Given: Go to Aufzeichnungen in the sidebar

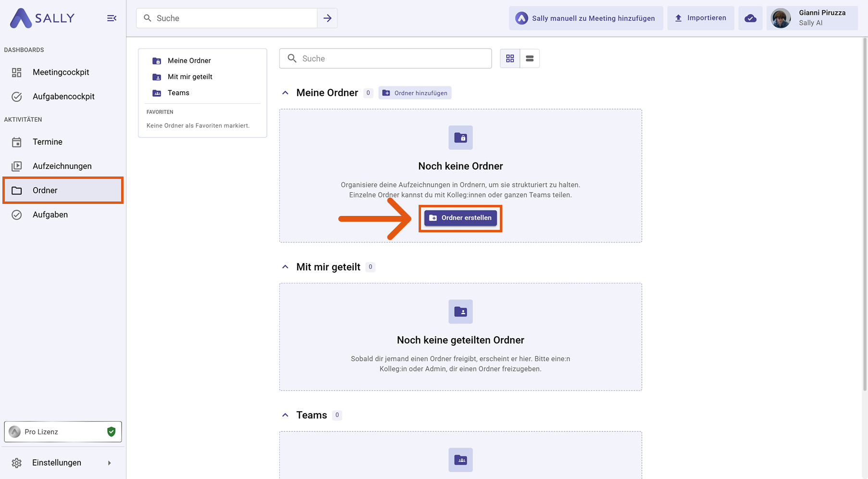Looking at the screenshot, I should [62, 166].
